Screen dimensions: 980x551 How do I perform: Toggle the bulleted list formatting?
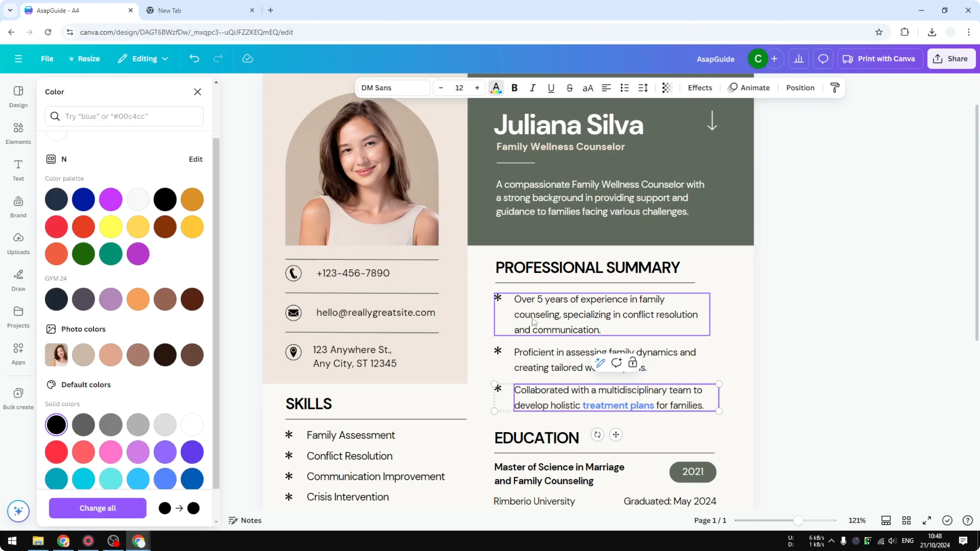624,88
